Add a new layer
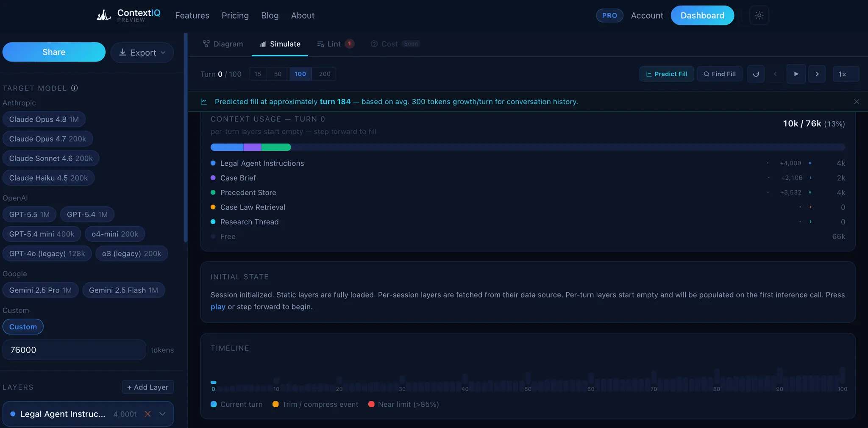The image size is (868, 428). tap(148, 387)
